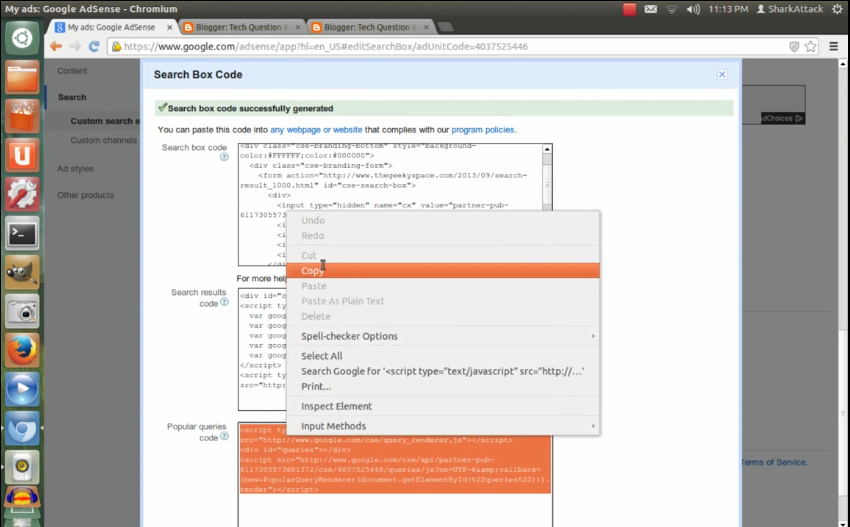This screenshot has width=850, height=527.
Task: Choose Copy in the context menu
Action: (x=443, y=271)
